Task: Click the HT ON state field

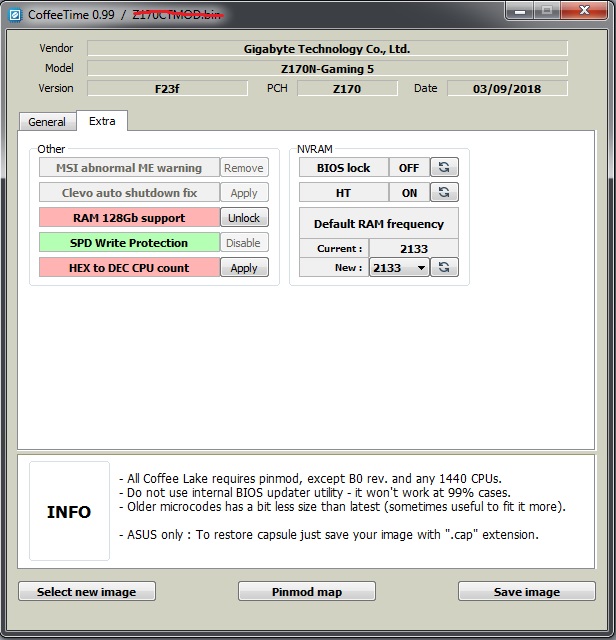Action: coord(409,193)
